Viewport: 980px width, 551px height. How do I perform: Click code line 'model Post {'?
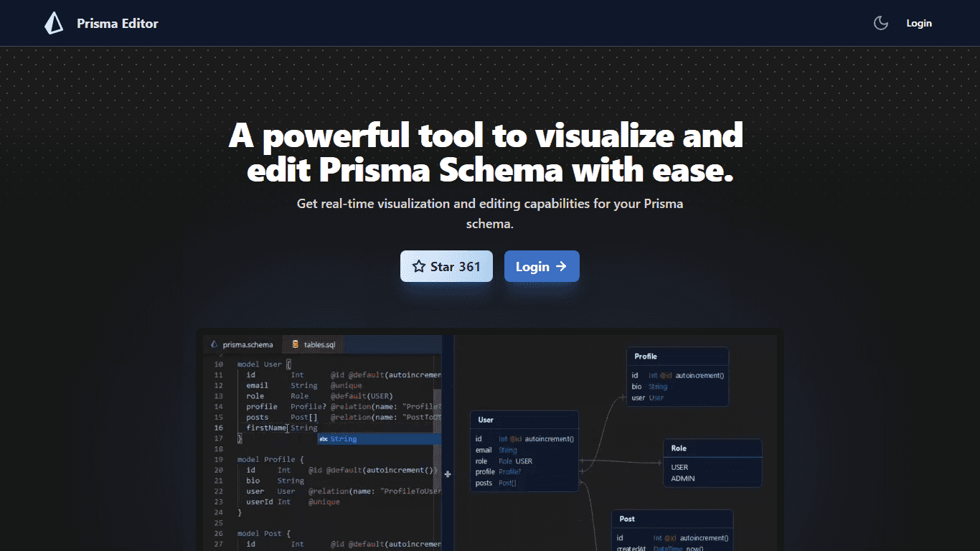[264, 533]
